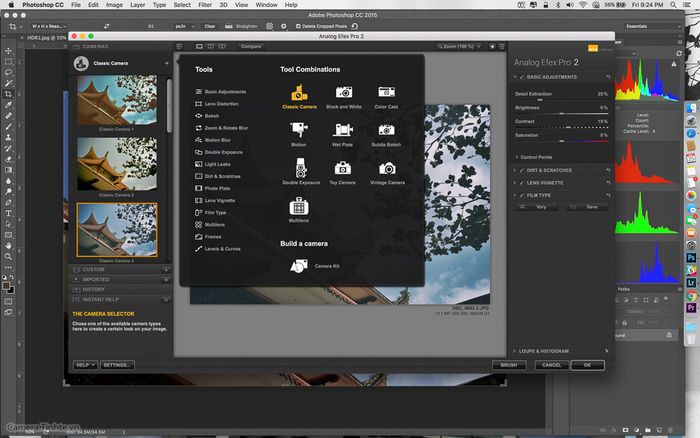Adjust the Brightness slider
The width and height of the screenshot is (700, 438).
(562, 114)
